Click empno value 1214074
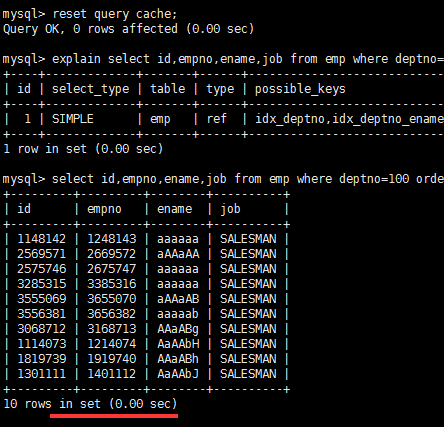 [112, 344]
